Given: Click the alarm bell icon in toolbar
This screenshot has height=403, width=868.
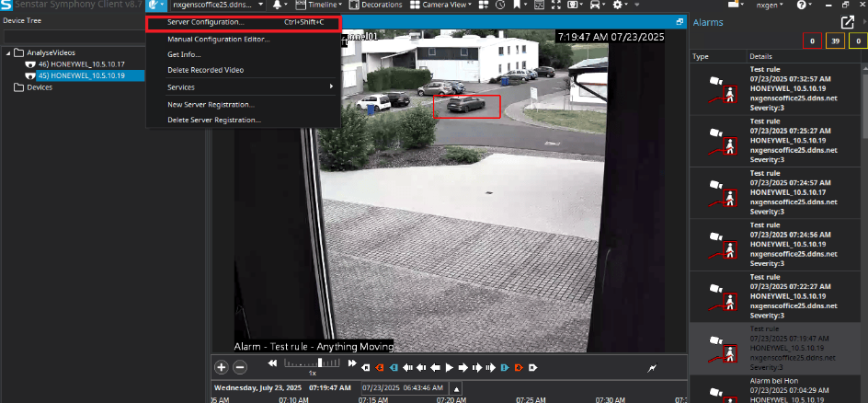Looking at the screenshot, I should click(x=278, y=6).
